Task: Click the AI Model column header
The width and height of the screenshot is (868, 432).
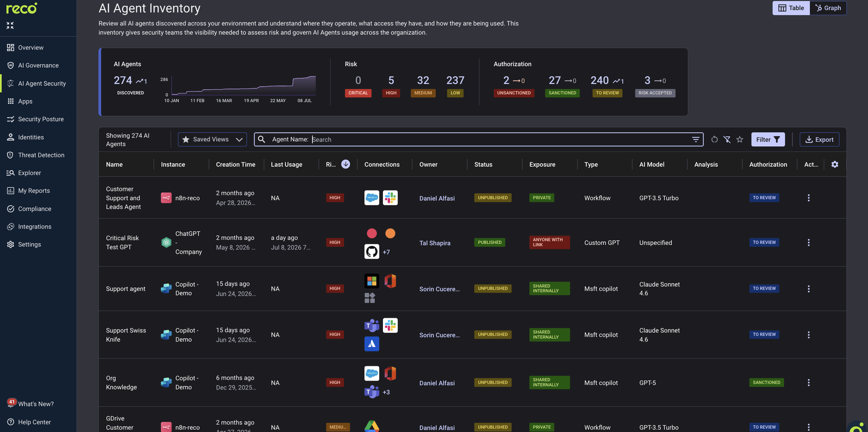Action: pyautogui.click(x=652, y=164)
